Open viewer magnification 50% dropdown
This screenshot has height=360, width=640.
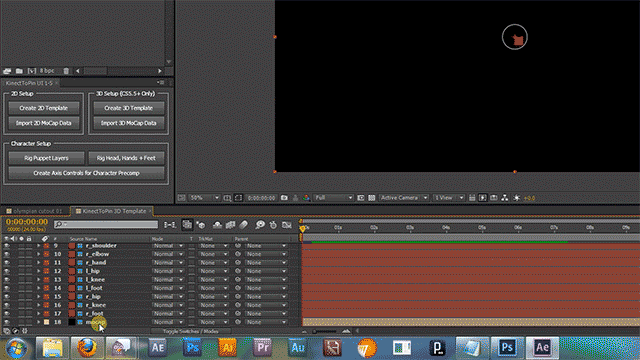pyautogui.click(x=204, y=198)
